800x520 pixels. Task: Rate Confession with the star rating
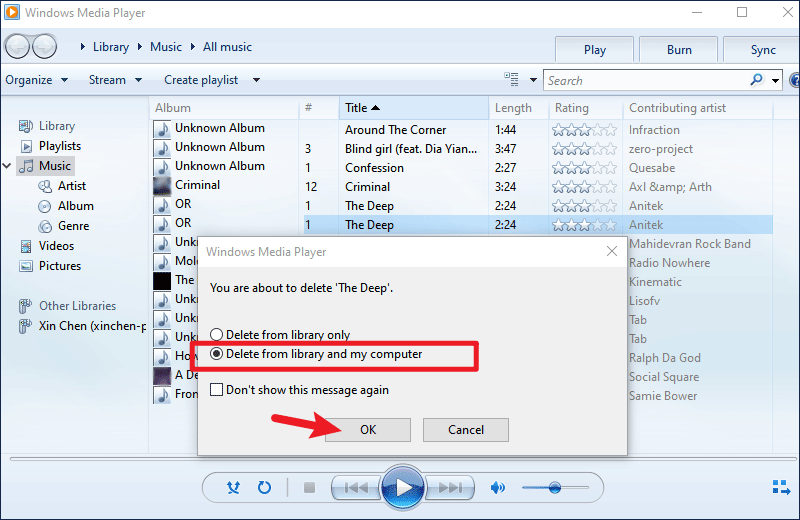click(x=584, y=168)
